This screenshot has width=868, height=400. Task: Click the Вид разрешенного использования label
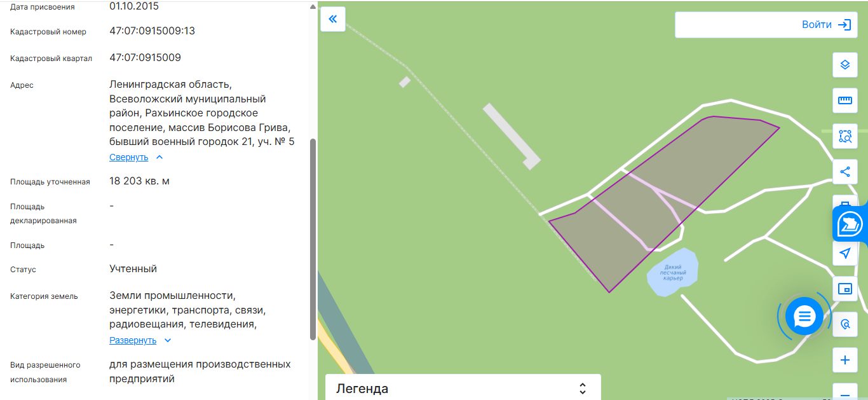(45, 372)
